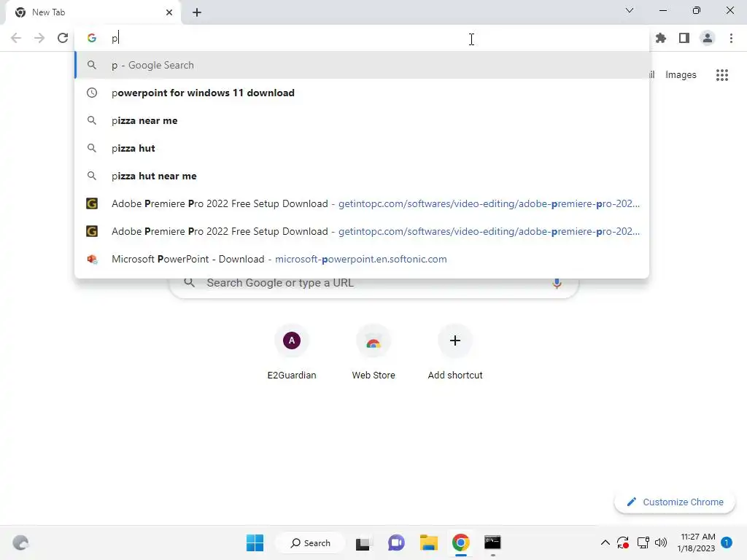The height and width of the screenshot is (560, 747).
Task: Open the Chrome three-dot menu
Action: coord(731,38)
